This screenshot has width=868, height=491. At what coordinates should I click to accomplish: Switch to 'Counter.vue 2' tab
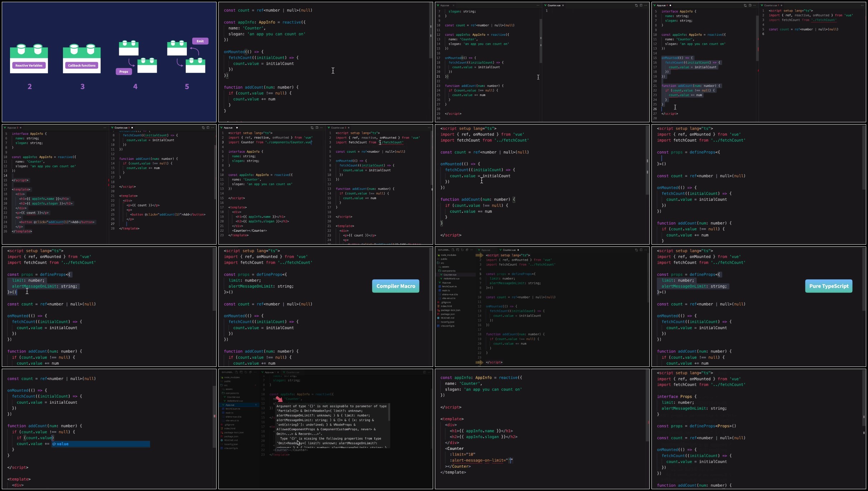[x=339, y=128]
